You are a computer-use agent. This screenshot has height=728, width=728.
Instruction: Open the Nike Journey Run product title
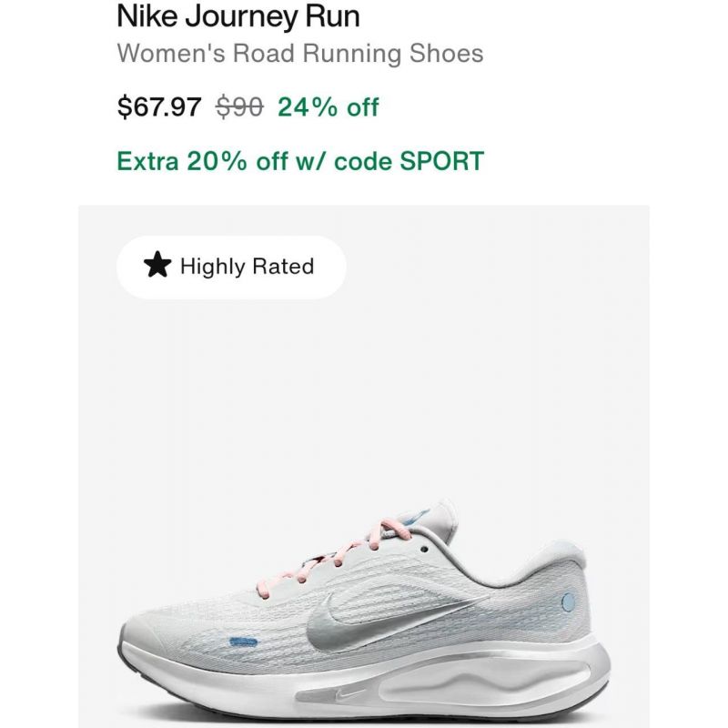point(238,16)
